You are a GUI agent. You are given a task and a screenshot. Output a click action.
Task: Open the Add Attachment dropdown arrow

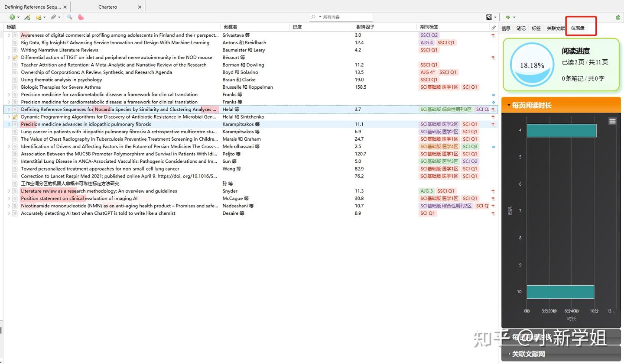(58, 17)
